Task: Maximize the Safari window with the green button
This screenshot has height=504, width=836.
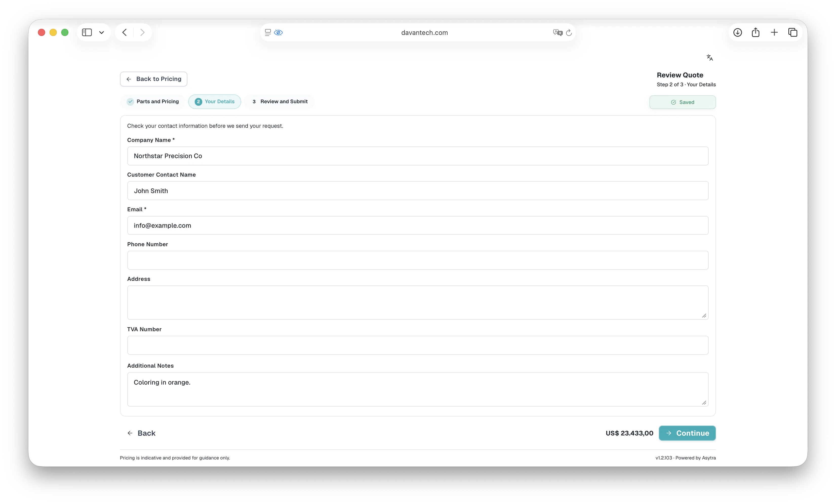Action: click(65, 33)
